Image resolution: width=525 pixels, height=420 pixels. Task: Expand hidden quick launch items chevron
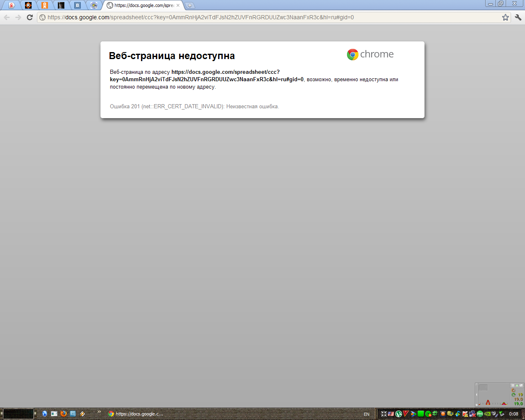click(99, 412)
